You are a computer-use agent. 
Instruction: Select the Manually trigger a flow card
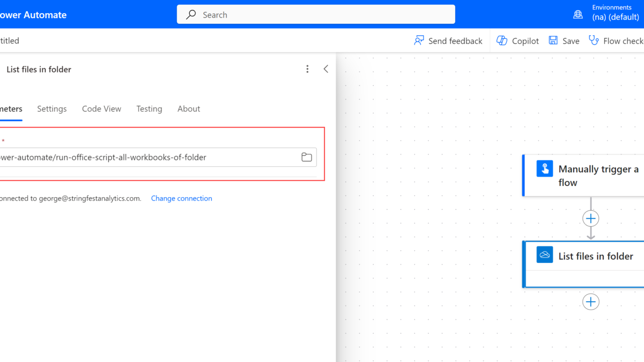coord(584,175)
